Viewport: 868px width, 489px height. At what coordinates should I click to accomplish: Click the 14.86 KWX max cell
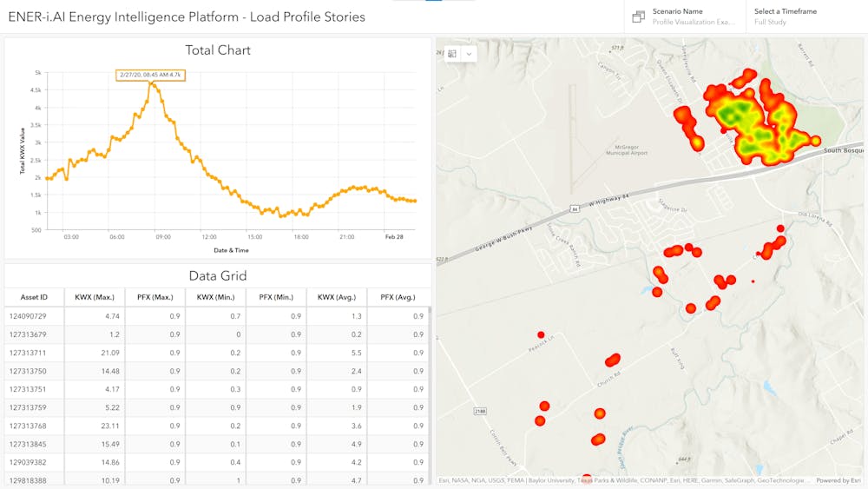coord(95,462)
